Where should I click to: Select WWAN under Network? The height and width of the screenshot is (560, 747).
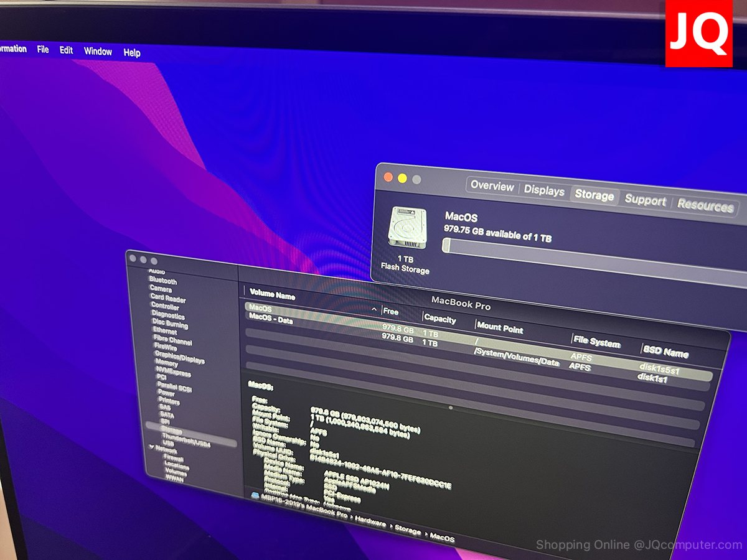point(174,480)
